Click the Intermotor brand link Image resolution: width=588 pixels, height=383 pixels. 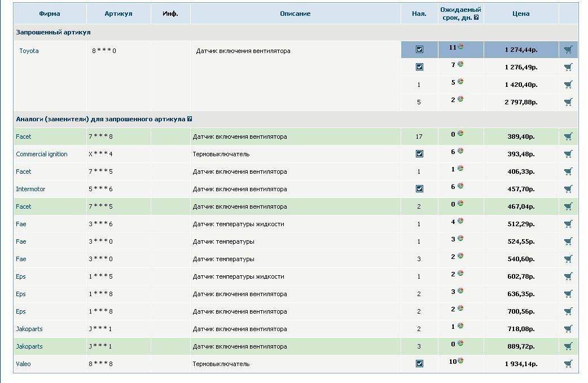pyautogui.click(x=30, y=189)
